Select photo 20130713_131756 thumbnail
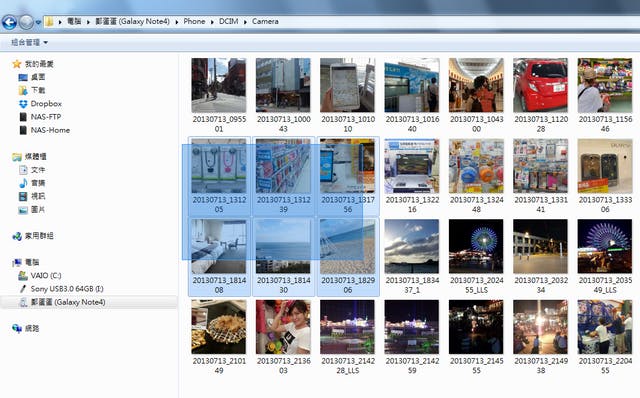 click(x=347, y=166)
